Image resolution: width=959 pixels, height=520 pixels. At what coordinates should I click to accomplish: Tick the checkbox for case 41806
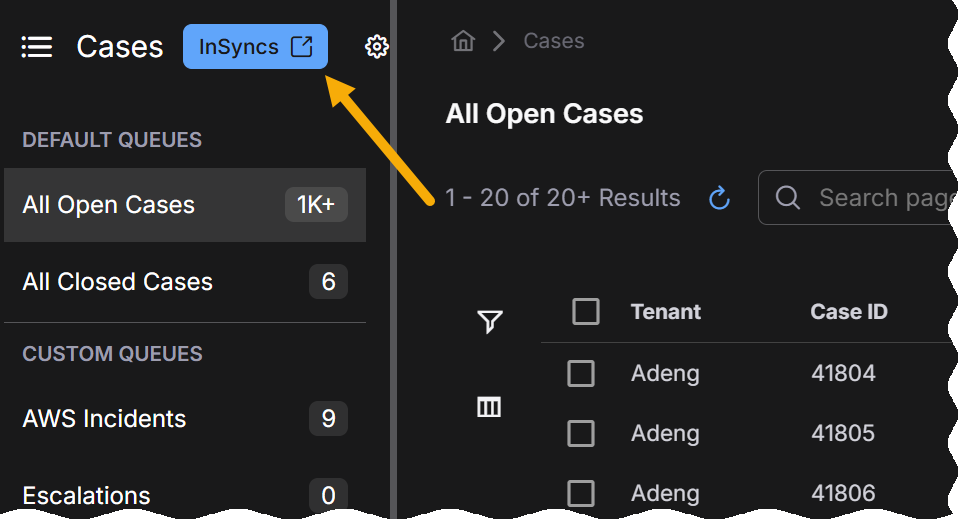pos(581,493)
